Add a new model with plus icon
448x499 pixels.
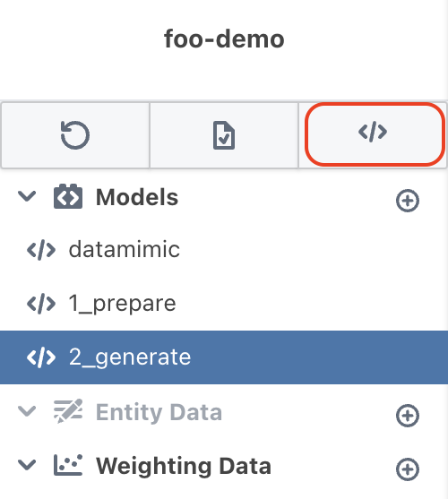click(x=408, y=201)
